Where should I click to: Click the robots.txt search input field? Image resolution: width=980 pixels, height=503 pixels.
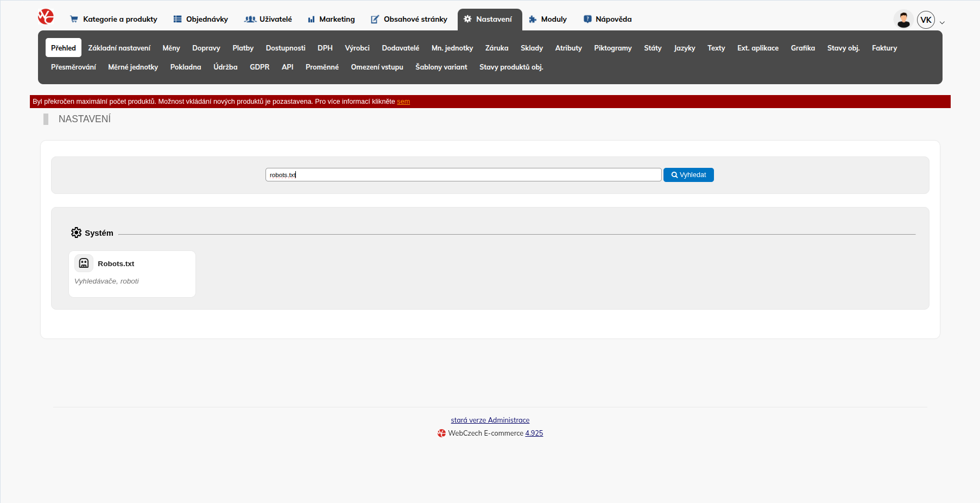tap(463, 174)
